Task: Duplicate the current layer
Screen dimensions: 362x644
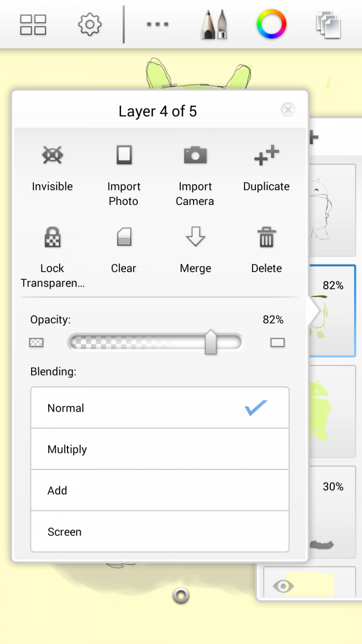Action: coord(267,155)
